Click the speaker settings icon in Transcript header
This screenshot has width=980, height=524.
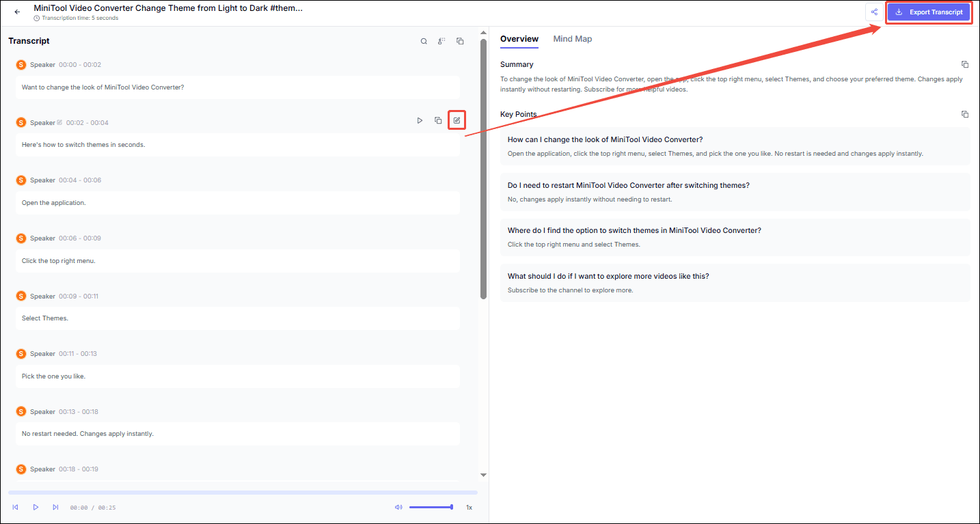(x=441, y=41)
